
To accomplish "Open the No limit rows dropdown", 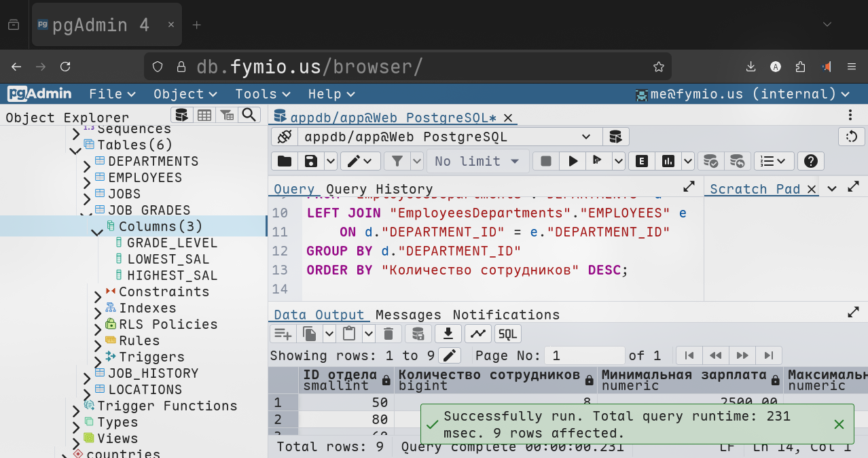I will point(477,161).
